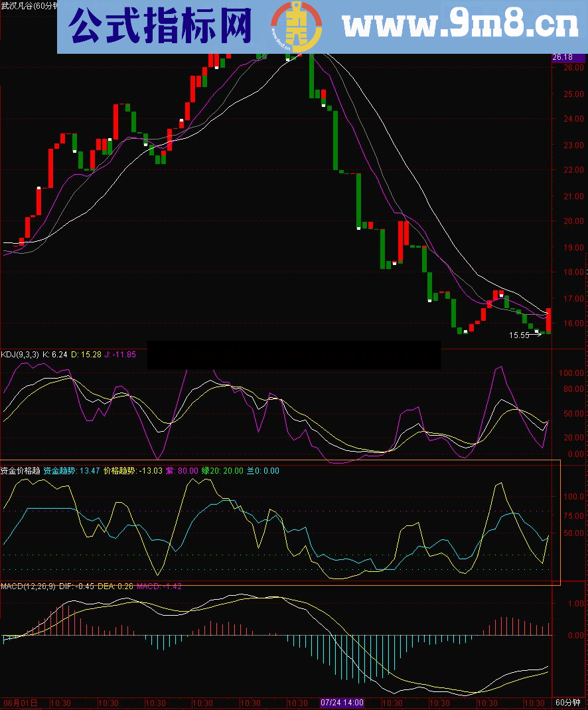Click the 绿20: 20.00 legend value
Screen dimensions: 588x710
click(222, 471)
